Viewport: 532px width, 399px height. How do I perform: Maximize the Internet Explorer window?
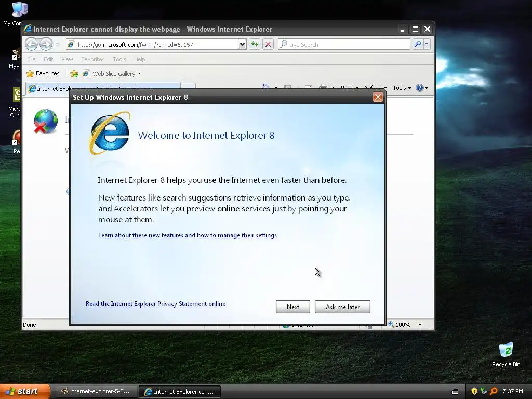pyautogui.click(x=415, y=29)
